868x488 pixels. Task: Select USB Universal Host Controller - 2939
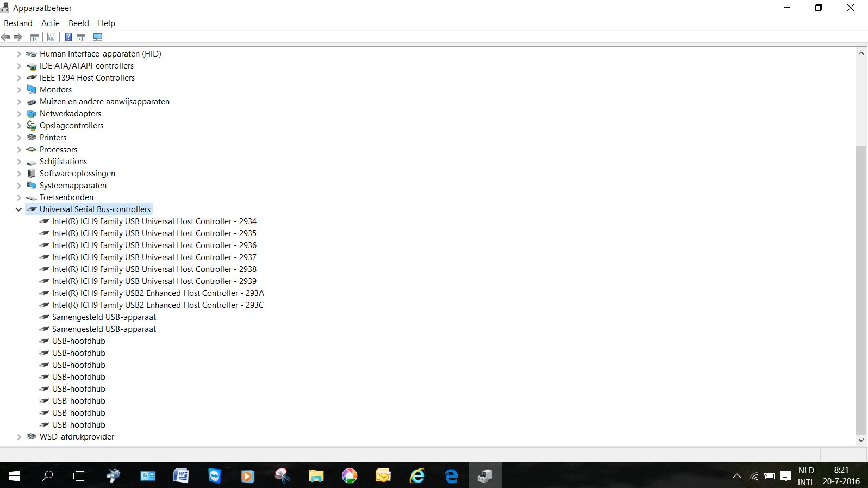tap(154, 281)
